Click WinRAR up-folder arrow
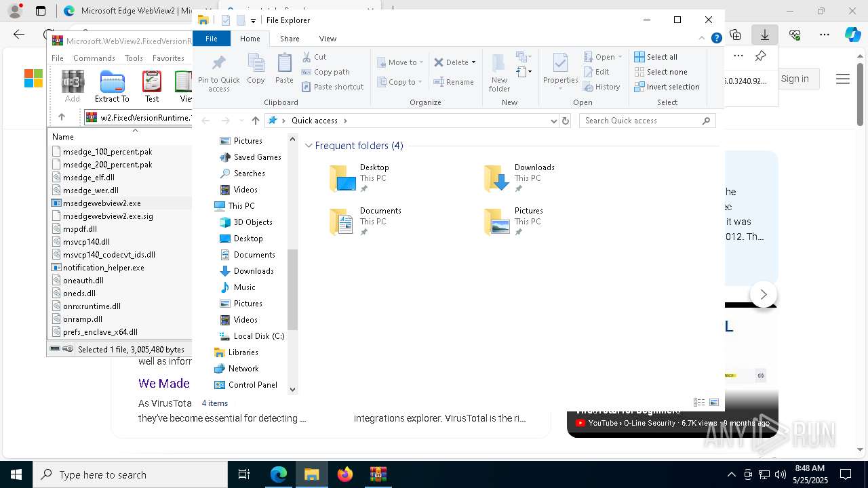The height and width of the screenshot is (488, 868). pos(62,117)
